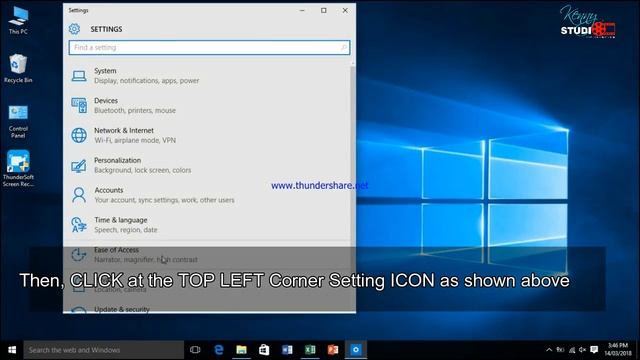
Task: Select the Time & language label
Action: pos(120,220)
